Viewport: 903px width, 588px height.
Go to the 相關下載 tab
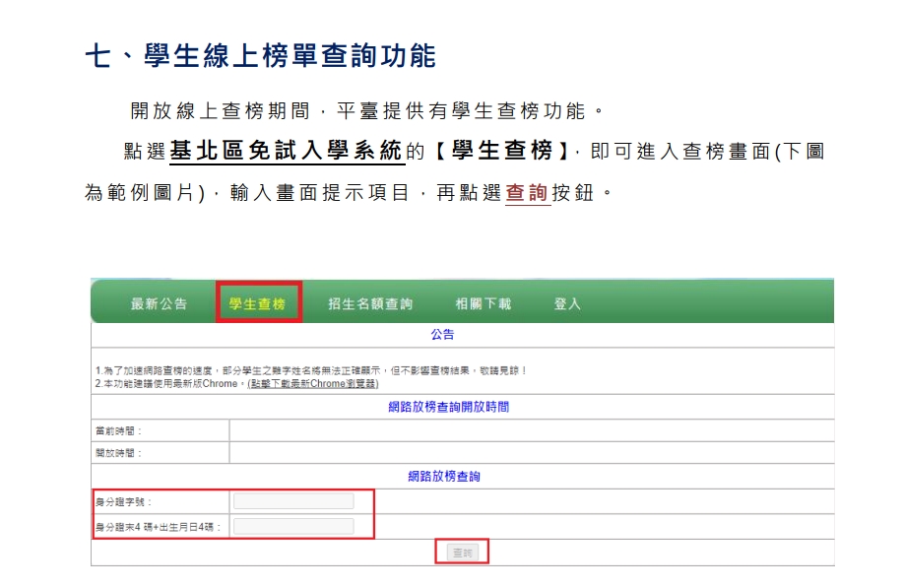click(x=484, y=303)
